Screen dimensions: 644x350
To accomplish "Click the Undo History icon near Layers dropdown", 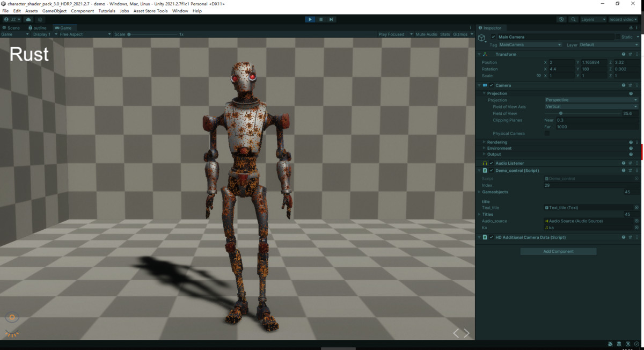I will 561,19.
